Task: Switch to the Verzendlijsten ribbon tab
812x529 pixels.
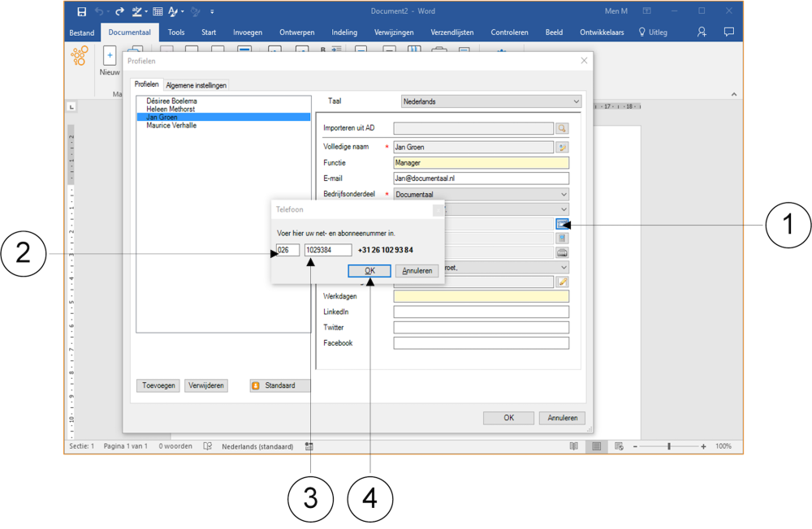Action: coord(452,32)
